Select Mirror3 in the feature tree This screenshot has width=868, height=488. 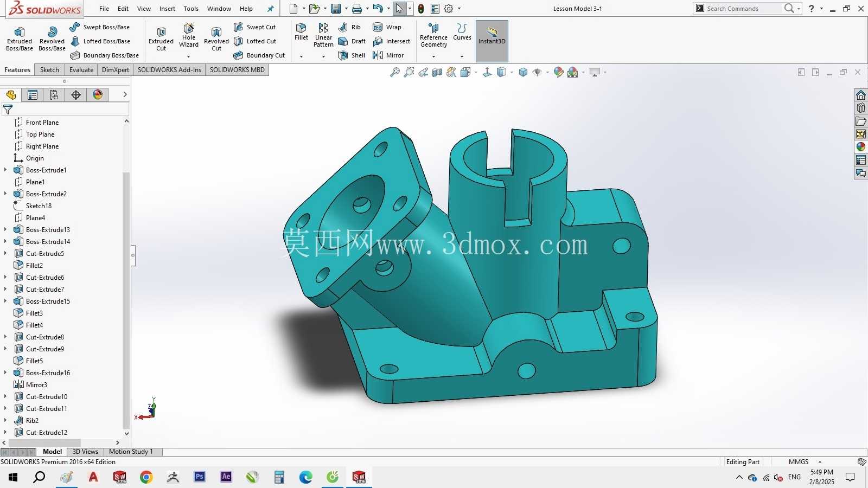[36, 385]
